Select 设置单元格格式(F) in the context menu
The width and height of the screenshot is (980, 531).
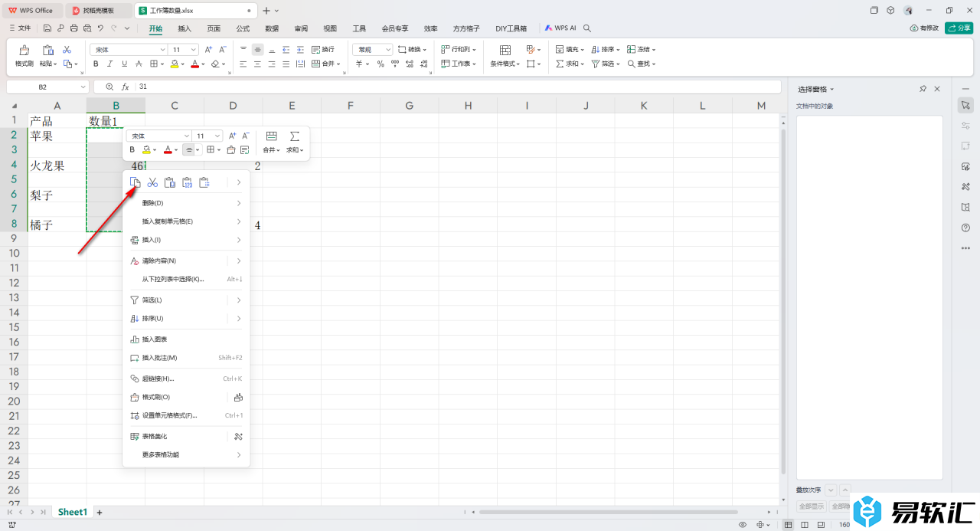[169, 415]
